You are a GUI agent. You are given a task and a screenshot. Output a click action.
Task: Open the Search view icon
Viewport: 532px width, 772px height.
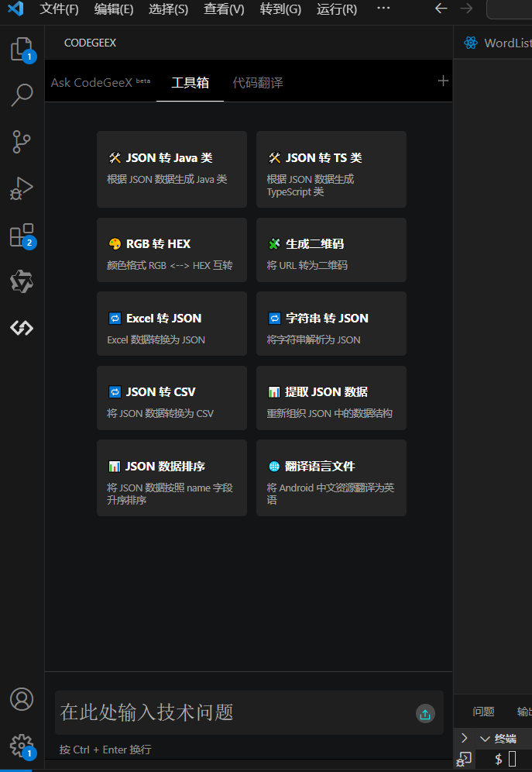pyautogui.click(x=22, y=95)
